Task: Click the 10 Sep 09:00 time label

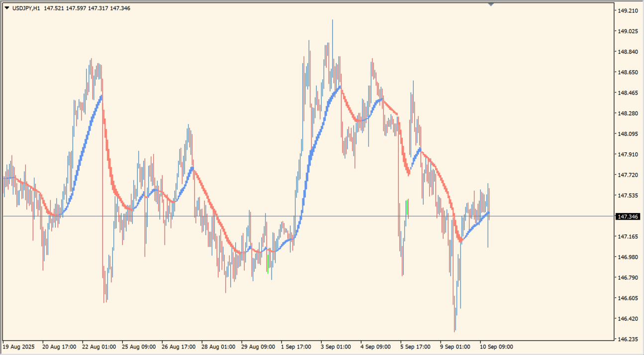Action: [x=496, y=347]
